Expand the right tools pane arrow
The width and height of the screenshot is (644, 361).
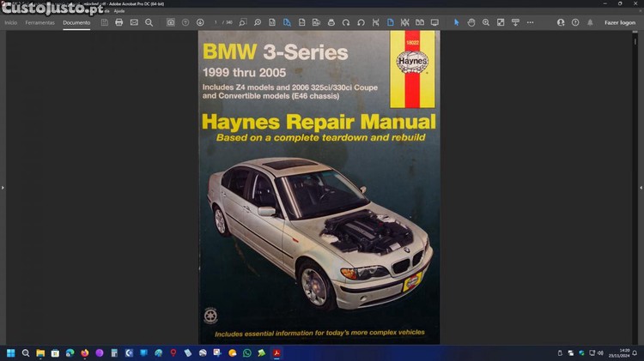tap(641, 187)
